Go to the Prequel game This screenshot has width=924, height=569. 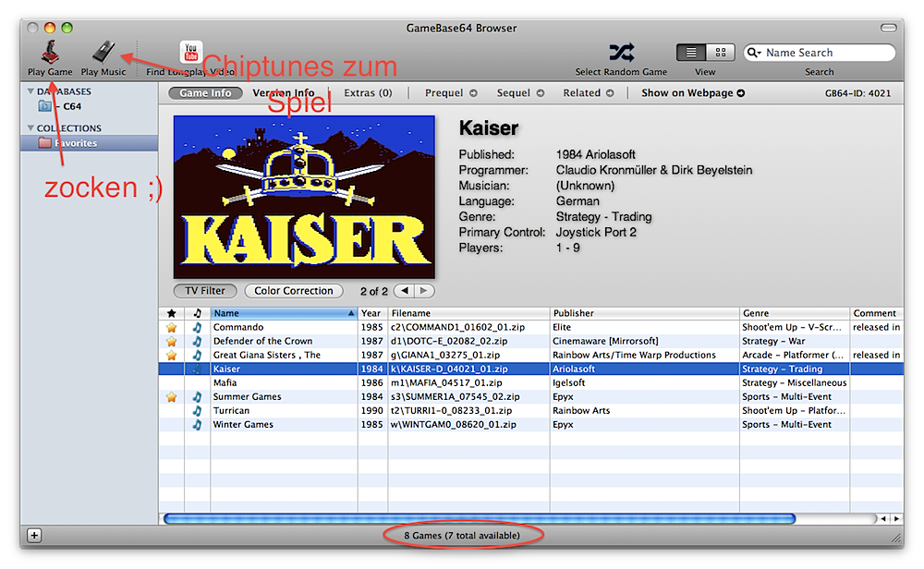click(x=451, y=93)
